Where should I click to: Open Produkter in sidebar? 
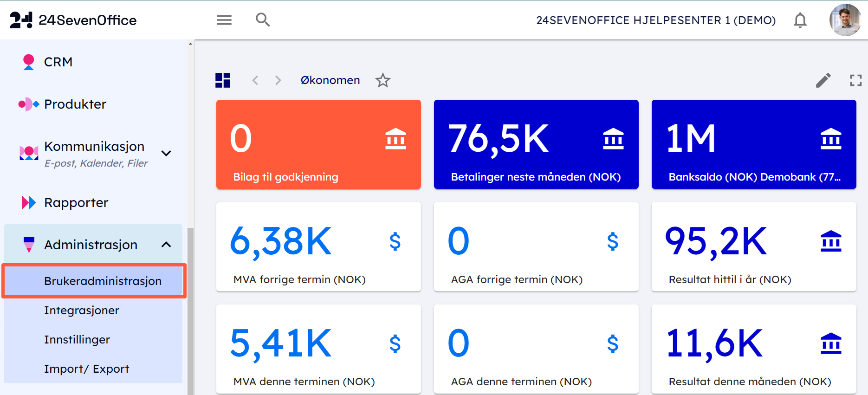(75, 104)
